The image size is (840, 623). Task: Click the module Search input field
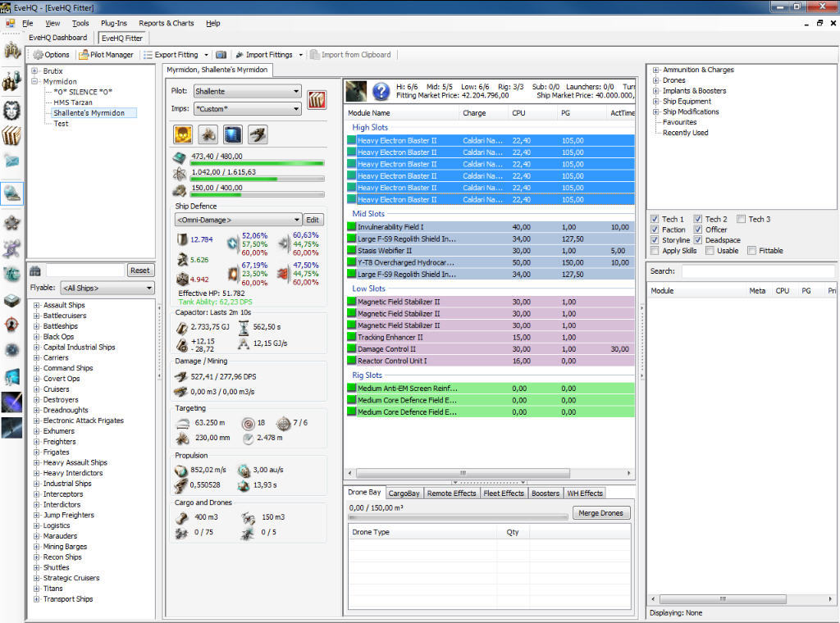click(757, 271)
